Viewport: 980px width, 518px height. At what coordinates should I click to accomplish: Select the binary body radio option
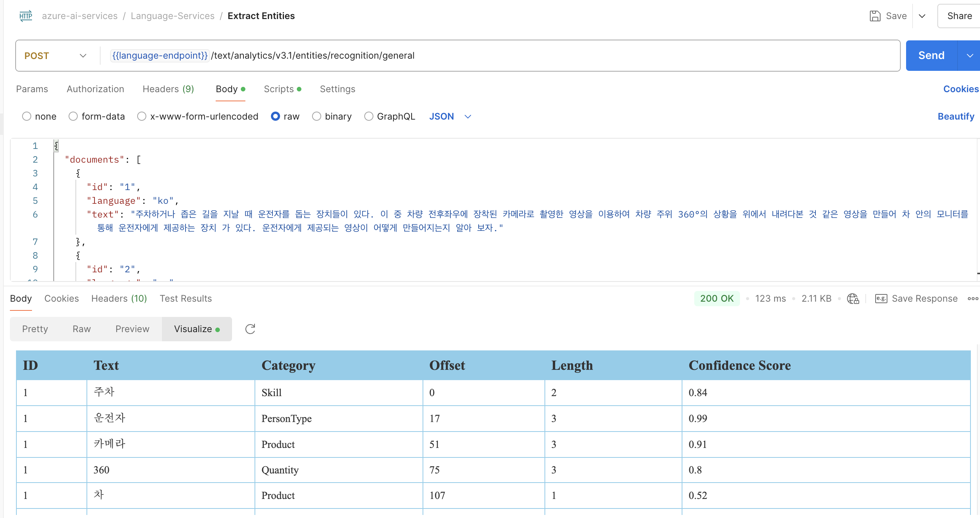coord(316,117)
